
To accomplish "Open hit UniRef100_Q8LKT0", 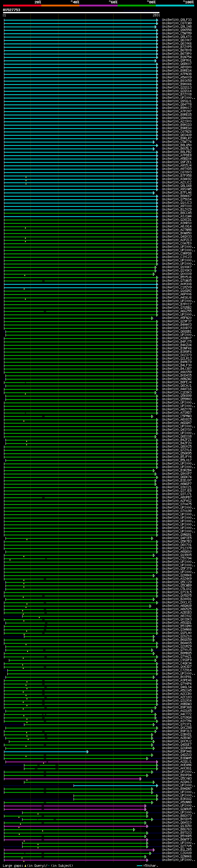I will 177,37.
